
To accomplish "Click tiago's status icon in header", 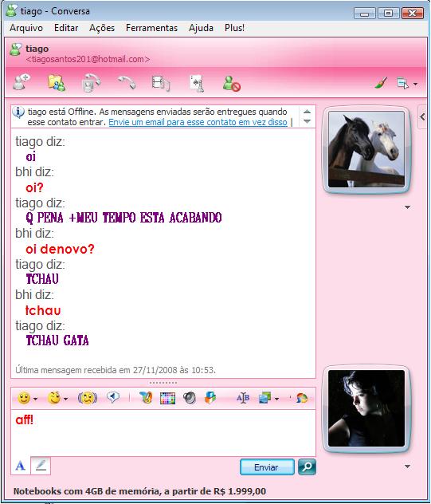I will pyautogui.click(x=15, y=49).
